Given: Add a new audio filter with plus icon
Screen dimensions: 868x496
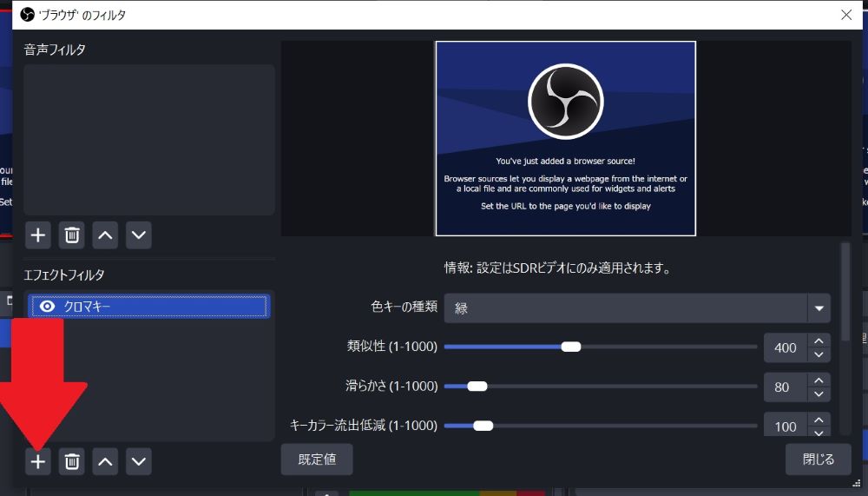Looking at the screenshot, I should pos(38,235).
